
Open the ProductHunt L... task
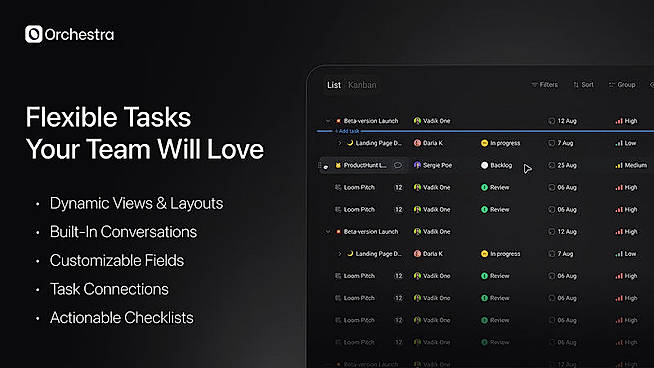tap(365, 165)
